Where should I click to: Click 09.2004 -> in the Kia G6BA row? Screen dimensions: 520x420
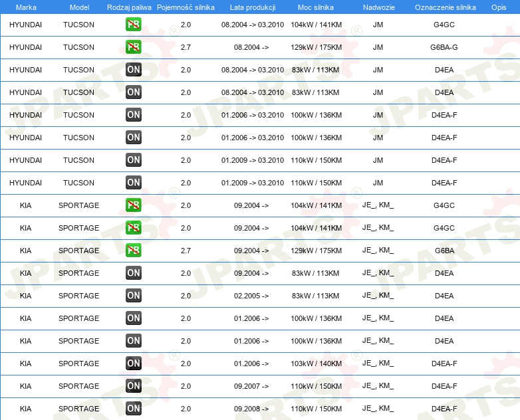click(251, 251)
